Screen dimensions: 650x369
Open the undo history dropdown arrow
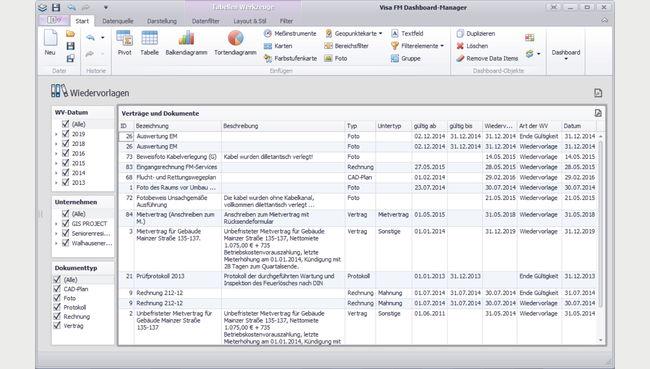click(x=102, y=38)
